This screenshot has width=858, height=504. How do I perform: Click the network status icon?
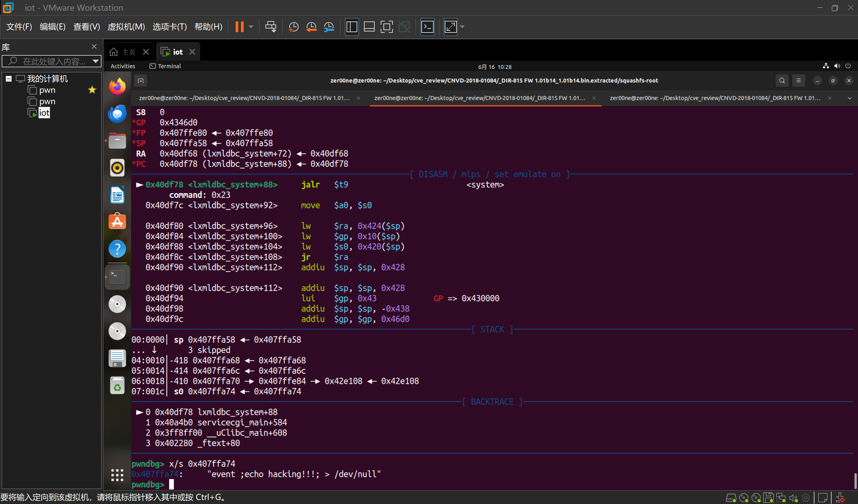[x=825, y=66]
